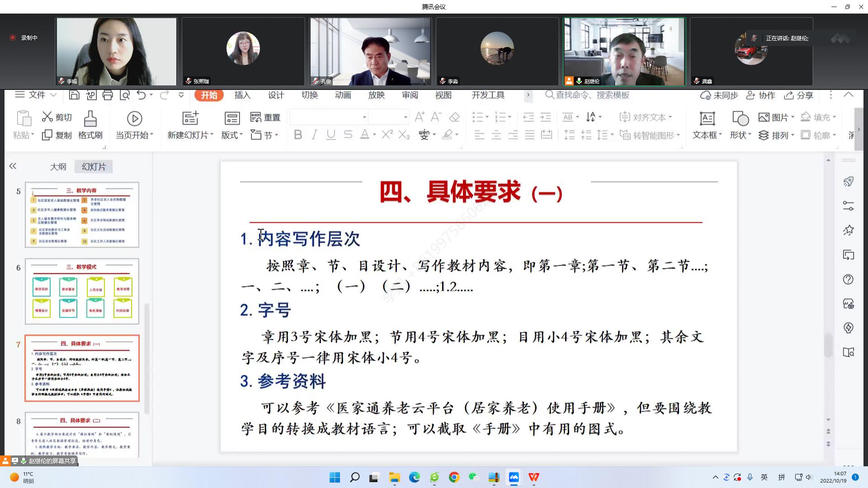
Task: Click the Redo arrow icon
Action: 164,95
